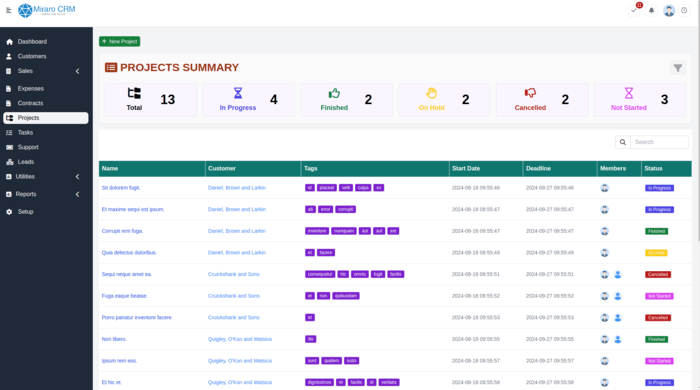Click the On Hold hand icon
This screenshot has height=390, width=700.
pos(431,93)
